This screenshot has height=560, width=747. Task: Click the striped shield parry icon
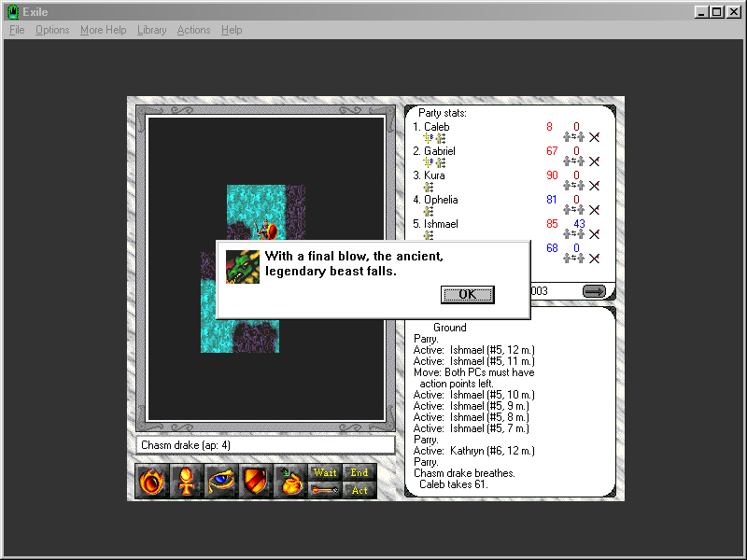tap(256, 481)
